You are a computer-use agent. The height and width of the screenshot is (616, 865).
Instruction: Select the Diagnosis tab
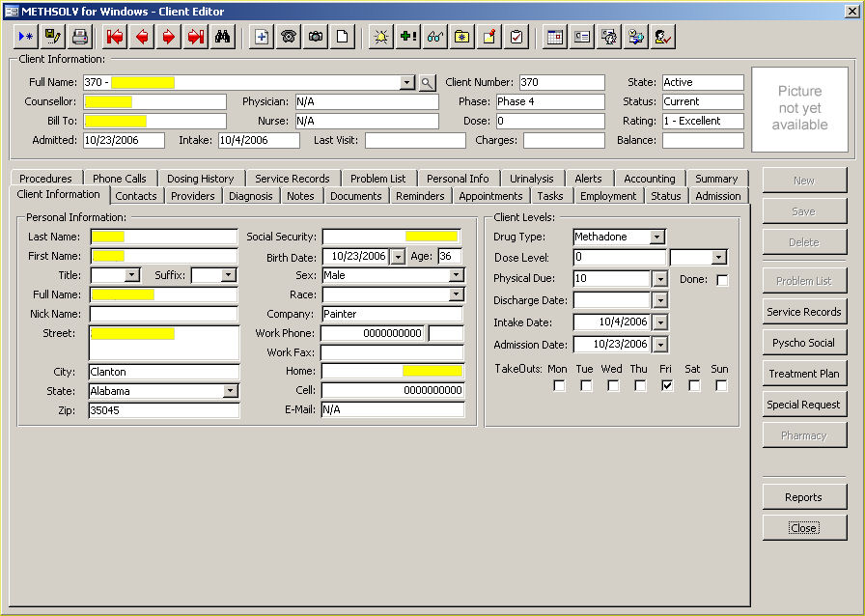coord(251,196)
